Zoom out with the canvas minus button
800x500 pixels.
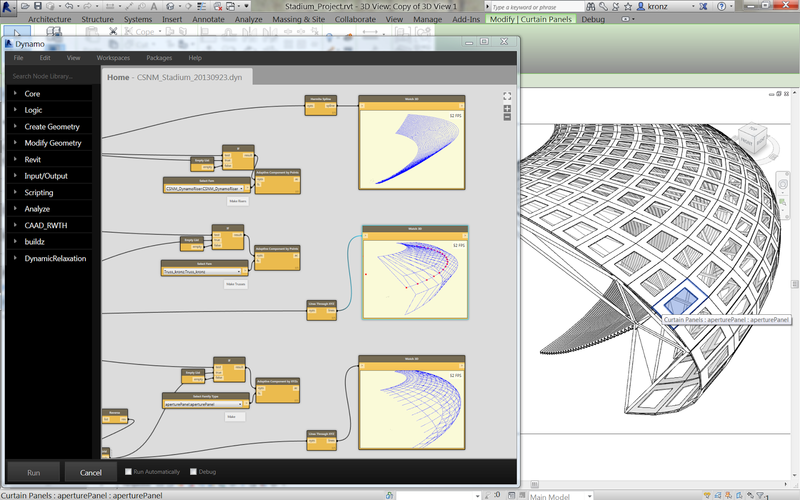[x=508, y=117]
